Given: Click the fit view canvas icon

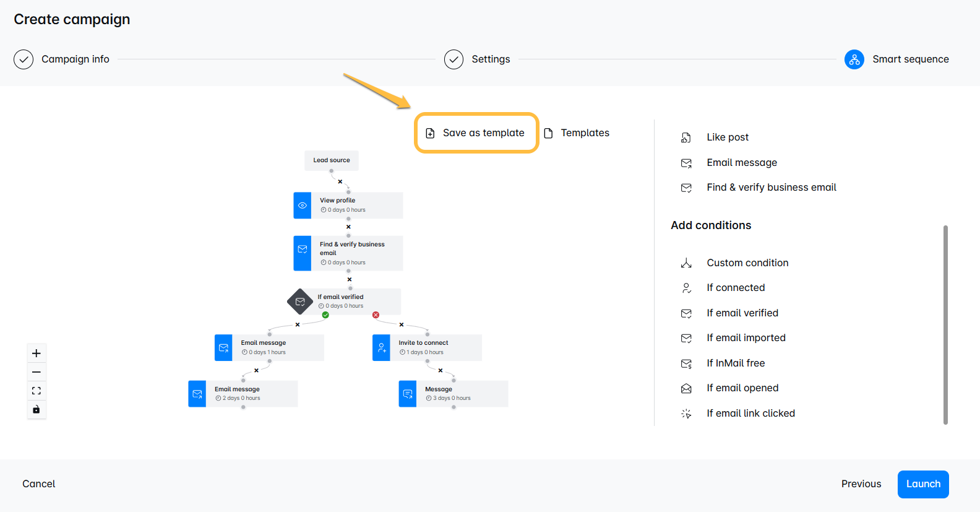Looking at the screenshot, I should [x=37, y=391].
